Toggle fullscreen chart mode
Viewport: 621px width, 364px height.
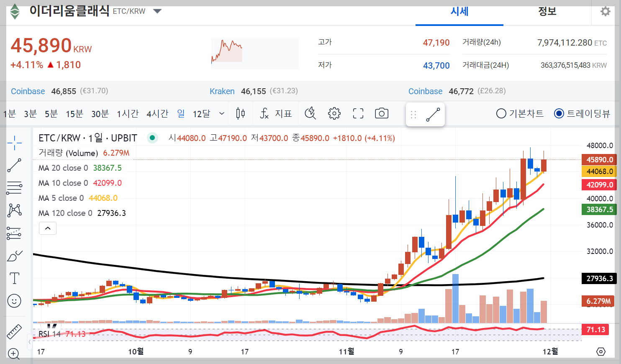[x=358, y=113]
